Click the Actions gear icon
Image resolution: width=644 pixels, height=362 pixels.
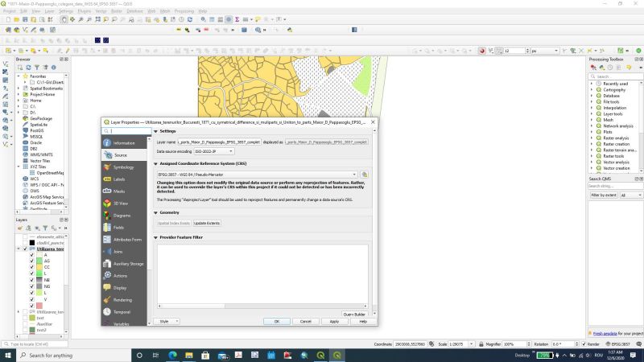107,276
